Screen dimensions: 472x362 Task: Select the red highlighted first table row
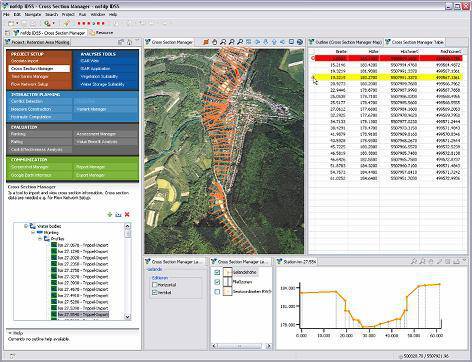click(388, 58)
